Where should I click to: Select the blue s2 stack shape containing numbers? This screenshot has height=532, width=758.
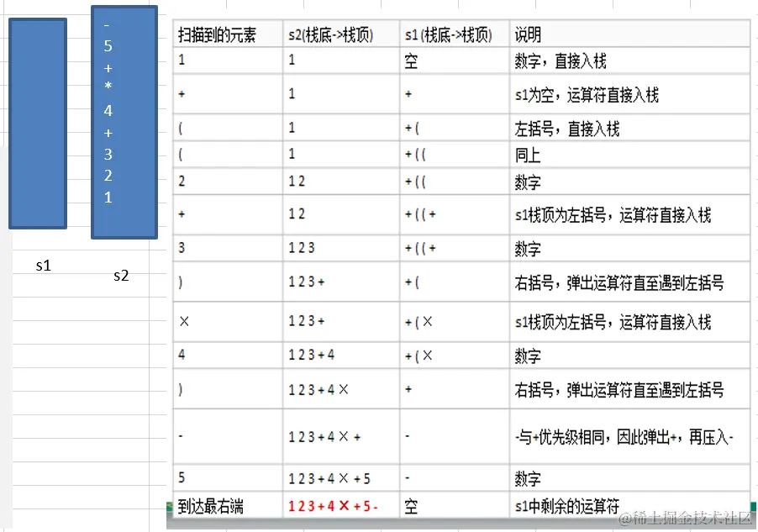tap(124, 122)
